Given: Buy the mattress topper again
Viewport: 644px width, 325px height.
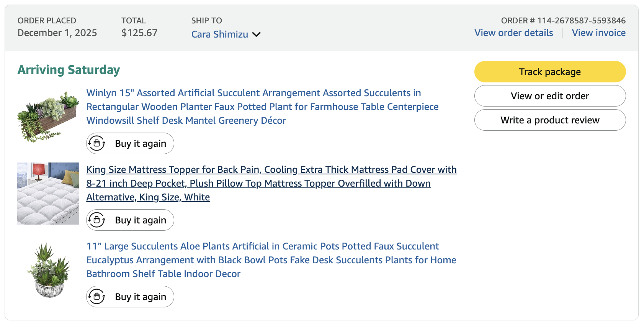Looking at the screenshot, I should coord(141,220).
